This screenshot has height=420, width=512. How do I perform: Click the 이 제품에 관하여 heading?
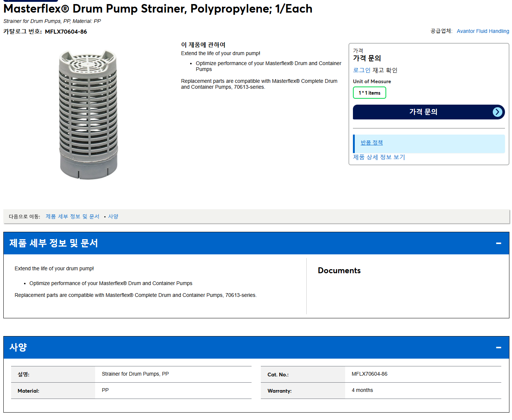(203, 45)
